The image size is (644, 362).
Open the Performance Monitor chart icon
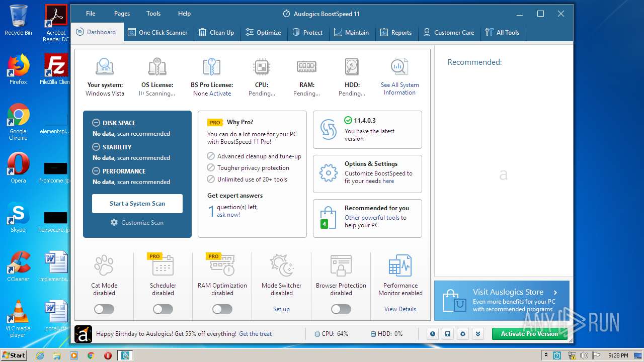pyautogui.click(x=400, y=265)
